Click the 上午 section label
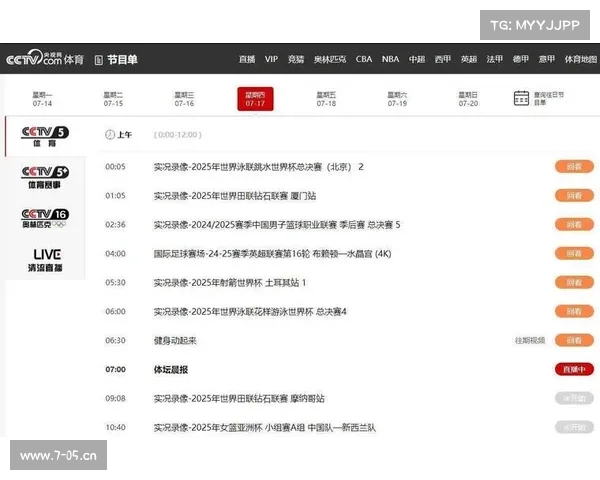Screen dimensions: 600x480 (x=124, y=135)
